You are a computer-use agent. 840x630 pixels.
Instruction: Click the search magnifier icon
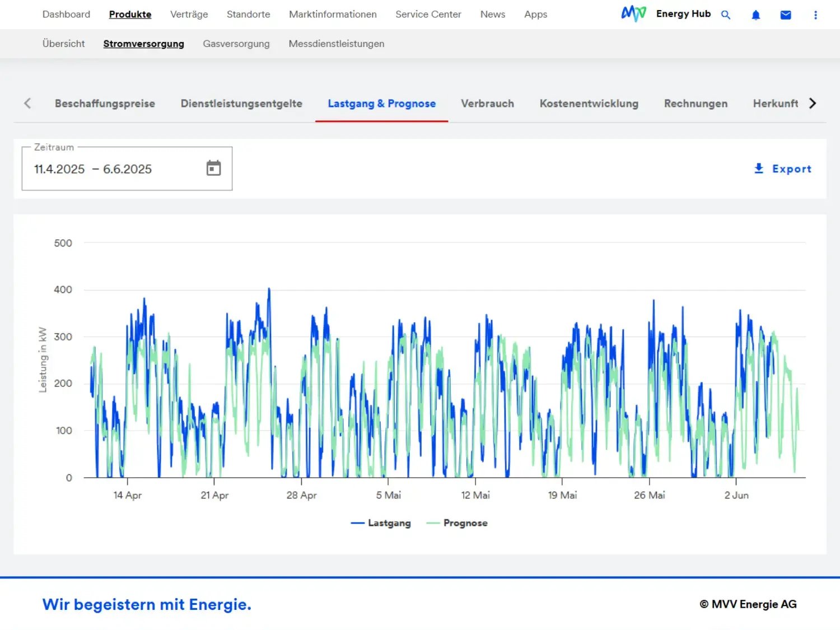(726, 15)
